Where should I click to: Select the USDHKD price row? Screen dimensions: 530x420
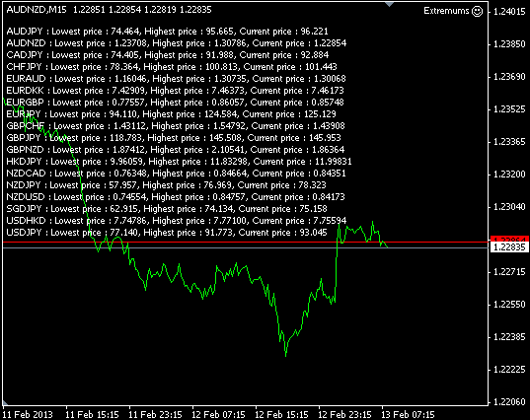coord(177,221)
